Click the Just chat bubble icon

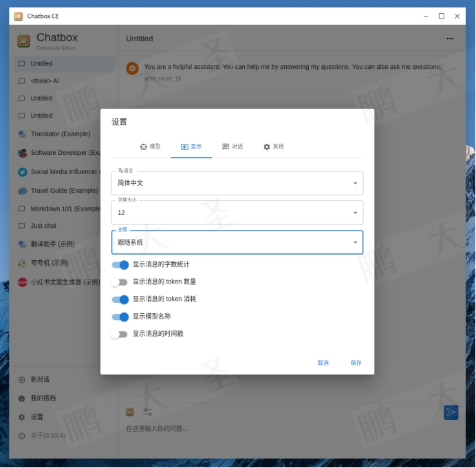[21, 226]
